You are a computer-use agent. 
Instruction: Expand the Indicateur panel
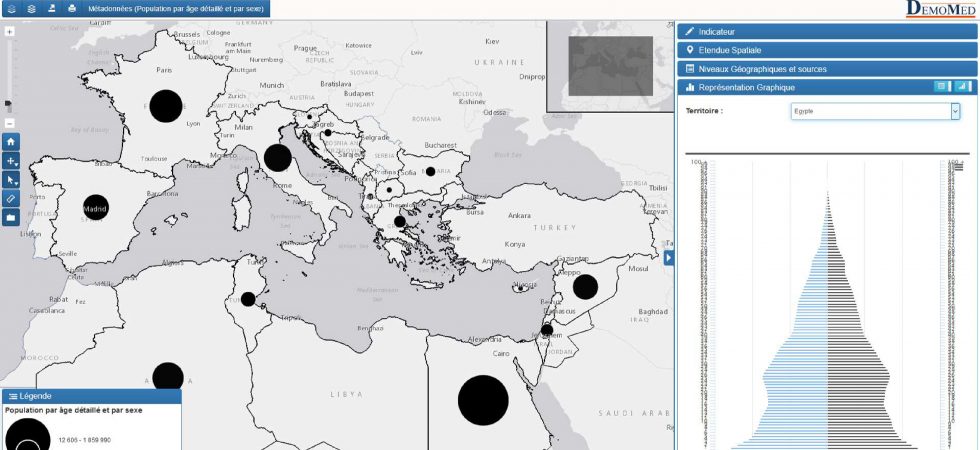[826, 32]
